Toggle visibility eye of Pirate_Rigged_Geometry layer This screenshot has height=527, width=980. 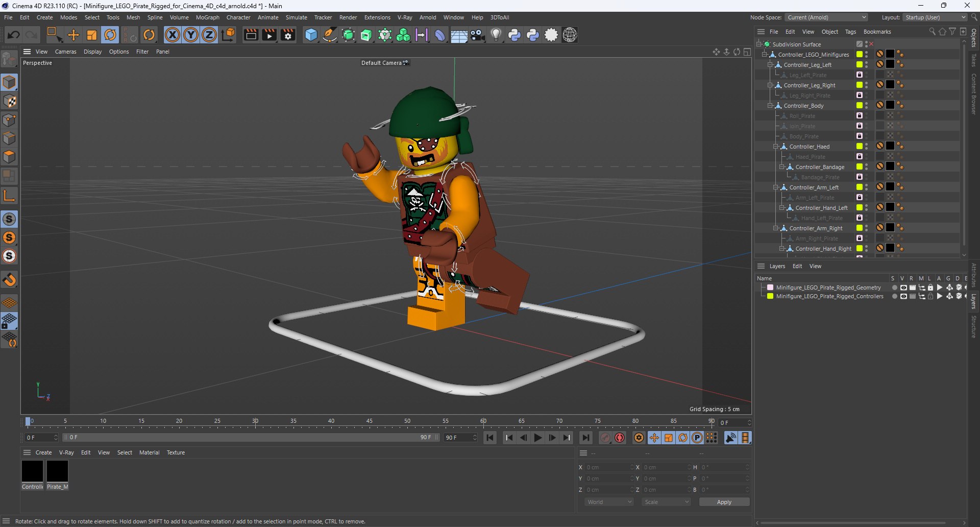tap(903, 288)
